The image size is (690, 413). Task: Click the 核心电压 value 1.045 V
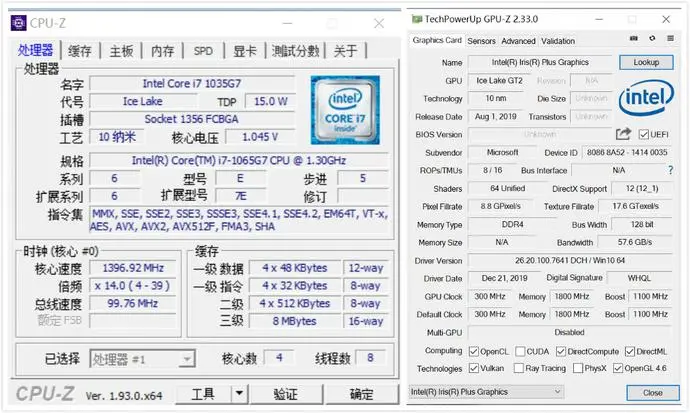click(x=260, y=137)
